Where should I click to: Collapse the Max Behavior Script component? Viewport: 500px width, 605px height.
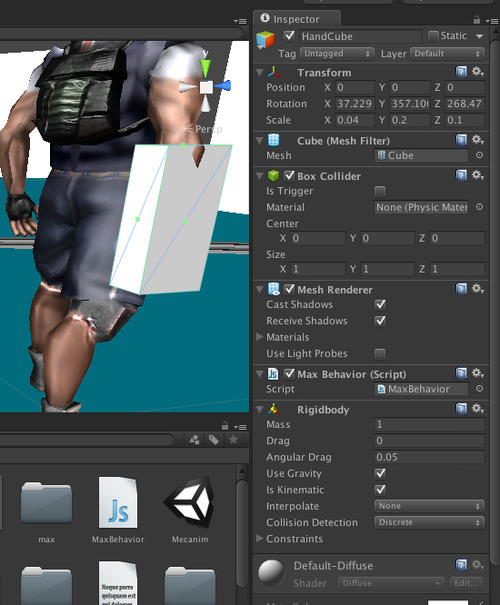[x=260, y=374]
